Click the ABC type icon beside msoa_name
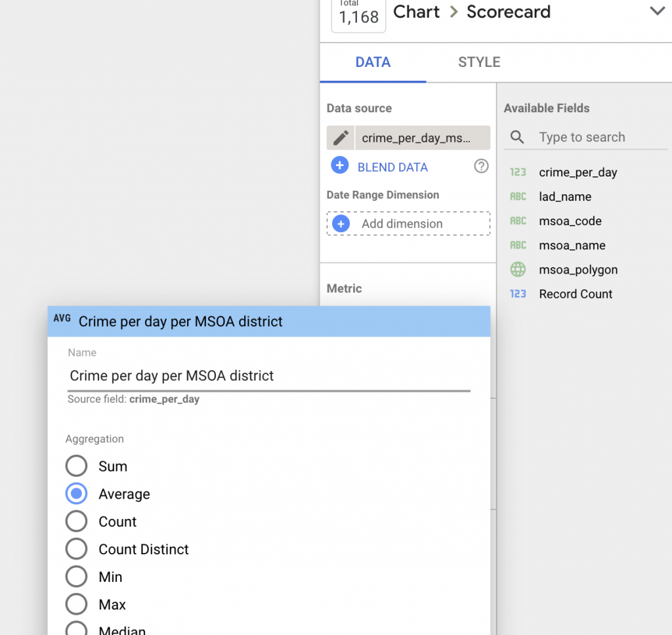This screenshot has width=672, height=635. click(x=518, y=245)
